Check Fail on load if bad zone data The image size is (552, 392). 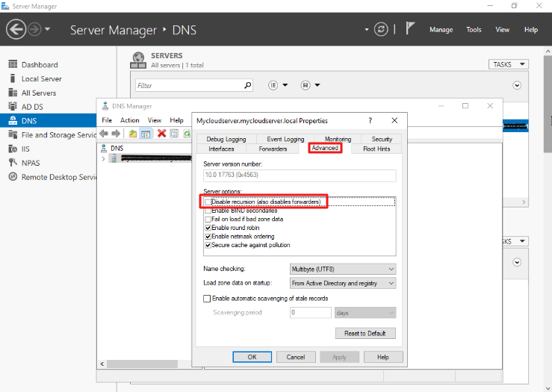pos(208,220)
